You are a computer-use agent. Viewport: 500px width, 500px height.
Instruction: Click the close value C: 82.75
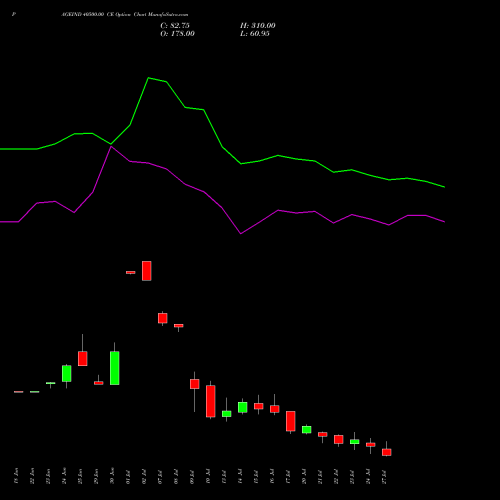pos(175,26)
